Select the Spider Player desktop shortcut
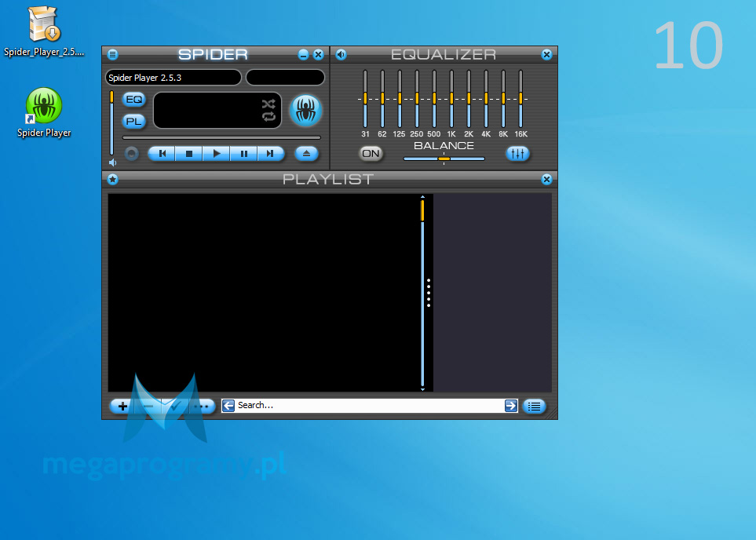The image size is (756, 540). (44, 112)
